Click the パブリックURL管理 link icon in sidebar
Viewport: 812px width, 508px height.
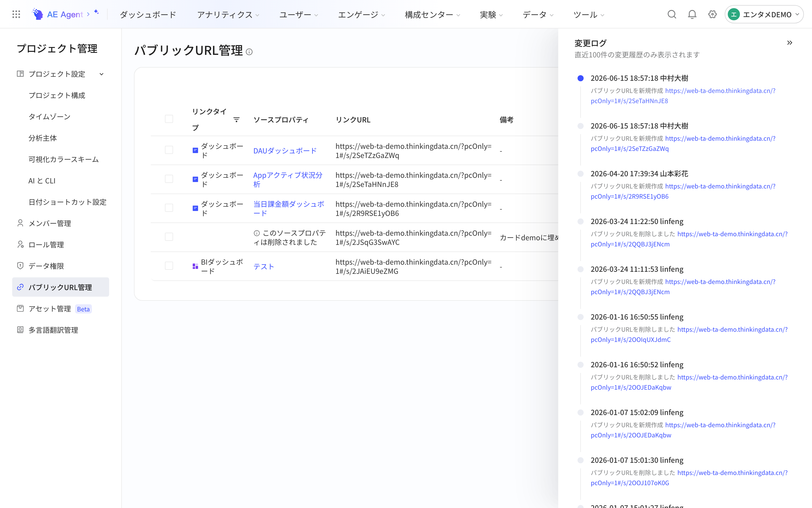point(20,287)
